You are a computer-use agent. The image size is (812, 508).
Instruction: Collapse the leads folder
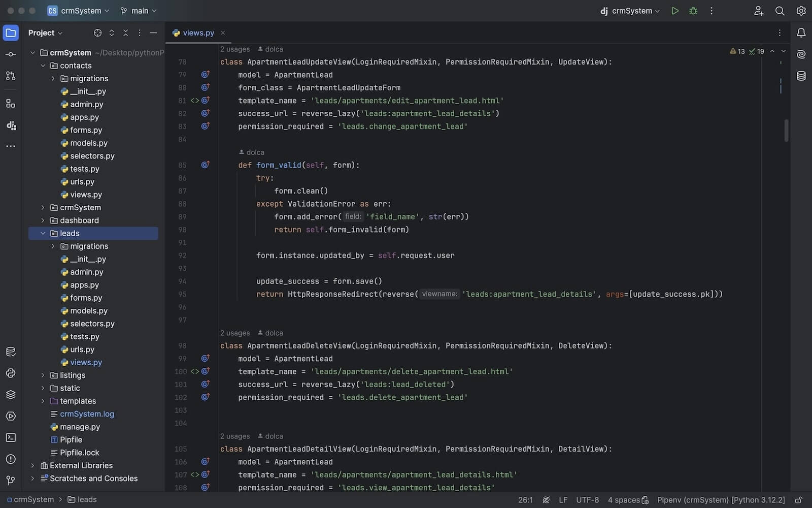43,233
